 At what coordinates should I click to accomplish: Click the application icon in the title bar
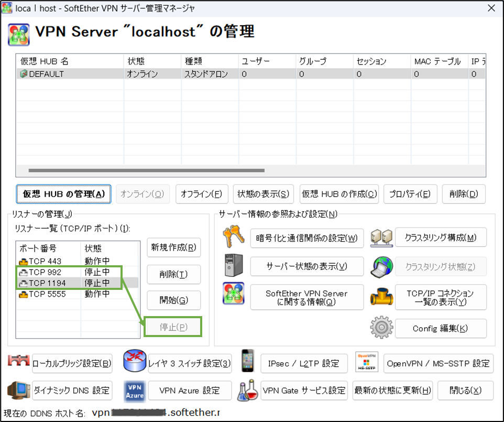point(7,8)
